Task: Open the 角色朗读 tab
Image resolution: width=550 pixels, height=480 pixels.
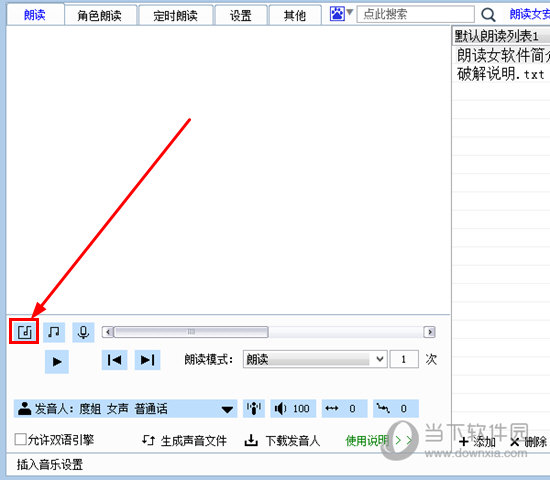Action: 100,15
